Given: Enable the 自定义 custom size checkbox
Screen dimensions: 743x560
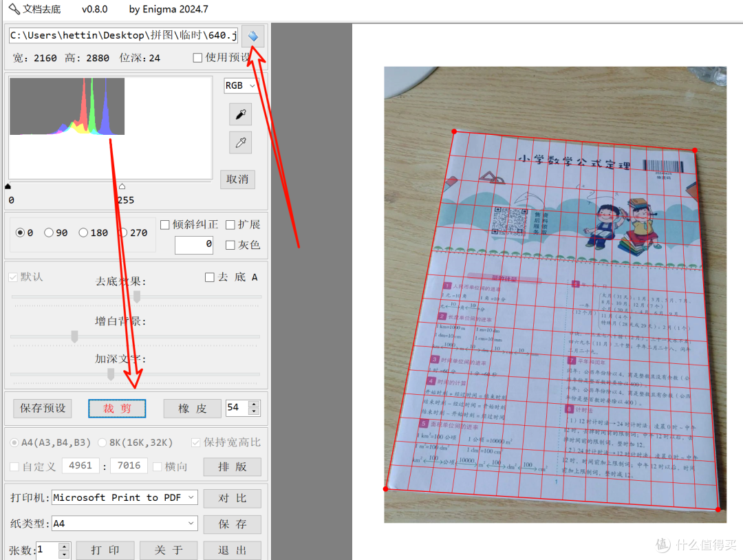Looking at the screenshot, I should pyautogui.click(x=14, y=466).
